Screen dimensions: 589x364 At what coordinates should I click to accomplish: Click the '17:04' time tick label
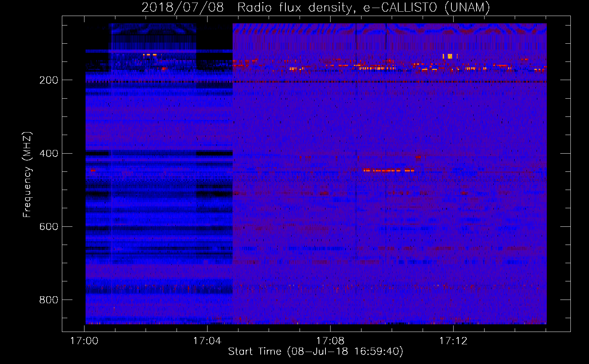pyautogui.click(x=207, y=341)
